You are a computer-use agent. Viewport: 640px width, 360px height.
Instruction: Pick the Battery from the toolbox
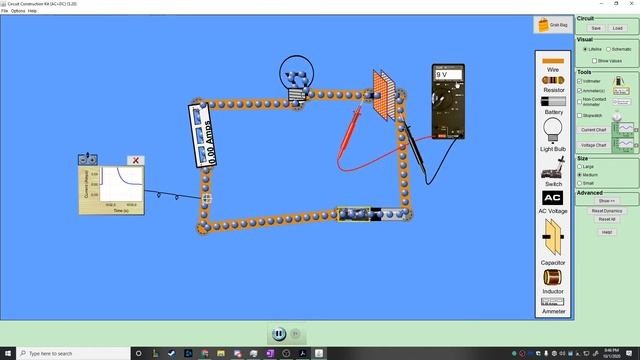[553, 101]
